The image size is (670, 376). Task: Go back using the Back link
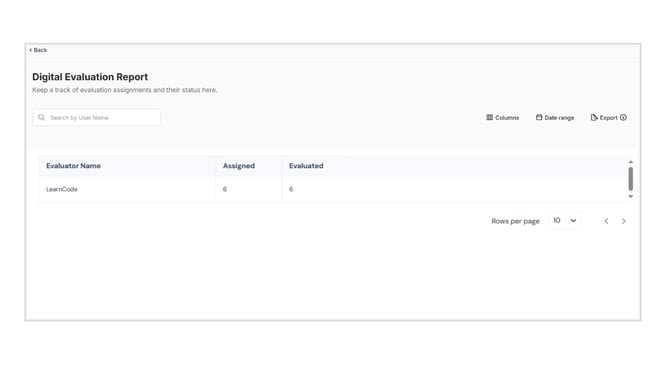coord(38,50)
